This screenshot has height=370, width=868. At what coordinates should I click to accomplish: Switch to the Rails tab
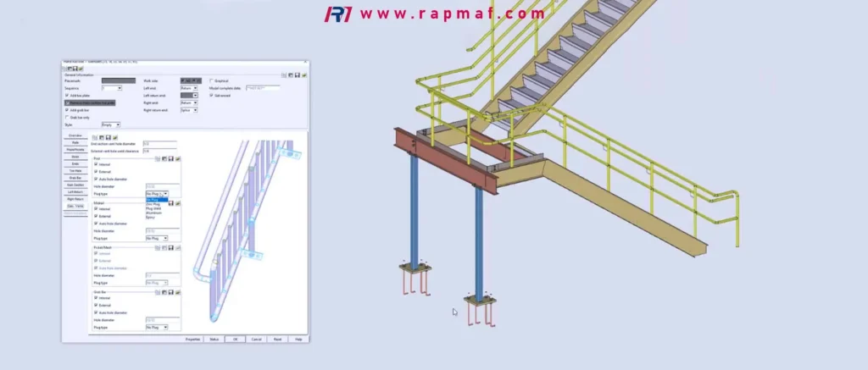point(75,143)
